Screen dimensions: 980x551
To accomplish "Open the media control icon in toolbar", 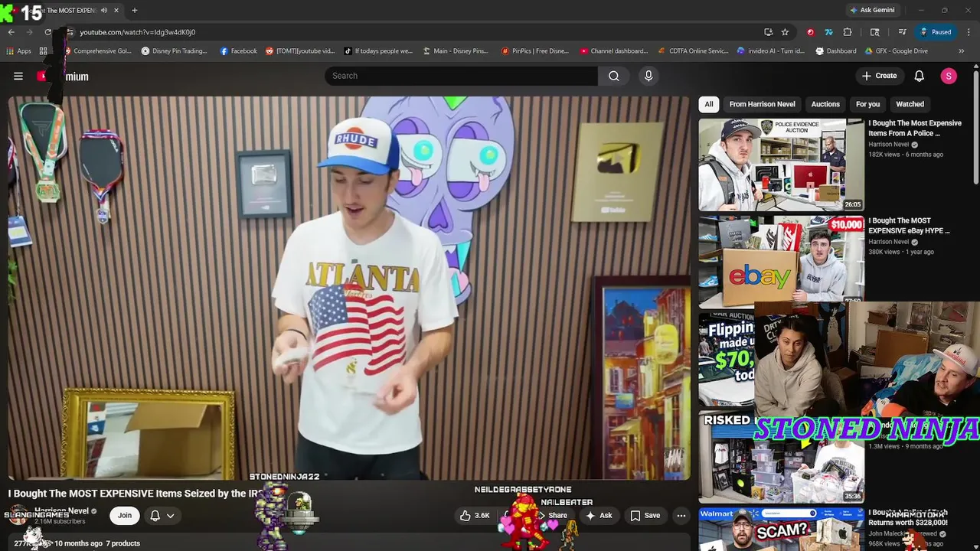I will pyautogui.click(x=903, y=32).
